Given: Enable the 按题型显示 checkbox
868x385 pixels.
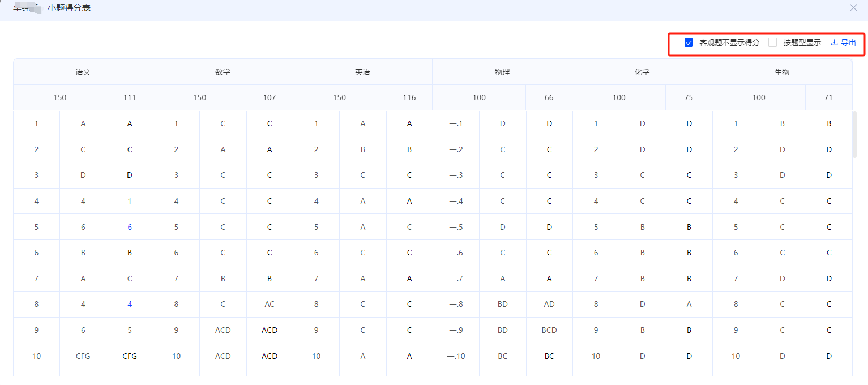Looking at the screenshot, I should 773,42.
